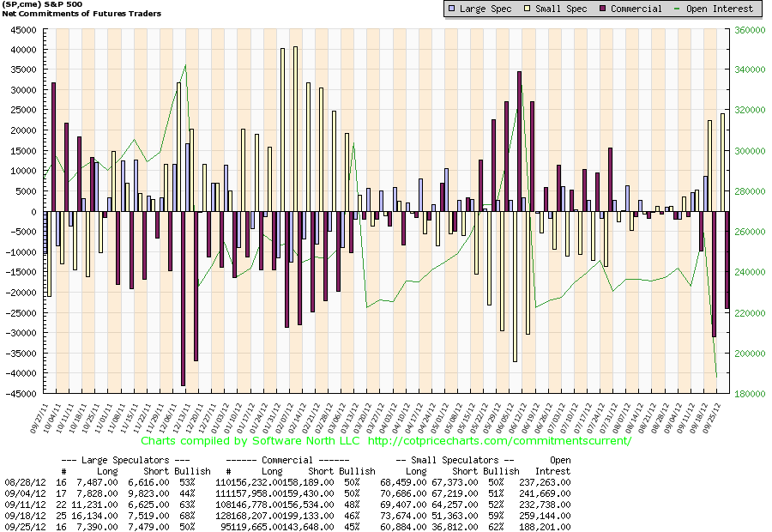Click the 360000 label on right axis
The height and width of the screenshot is (532, 772).
click(x=745, y=30)
